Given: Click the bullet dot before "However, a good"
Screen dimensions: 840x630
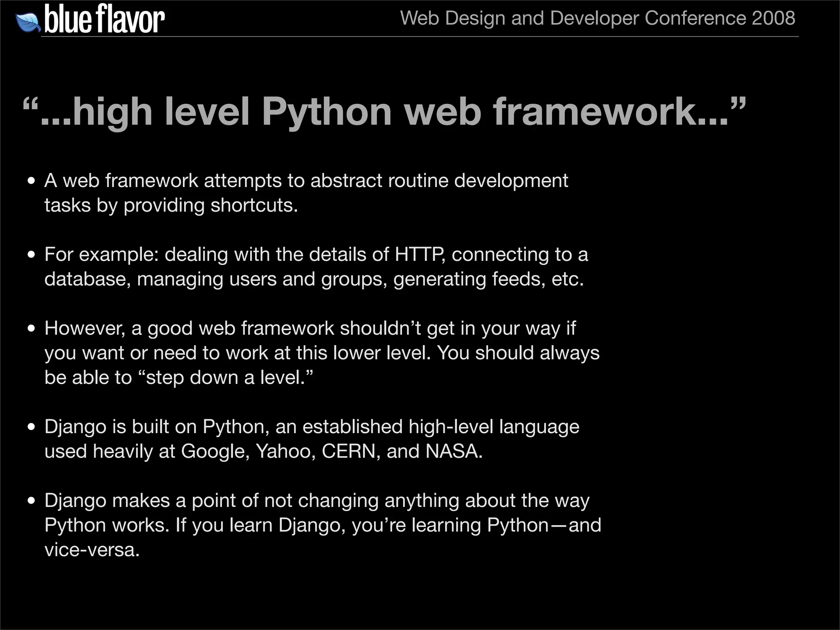Looking at the screenshot, I should tap(32, 329).
